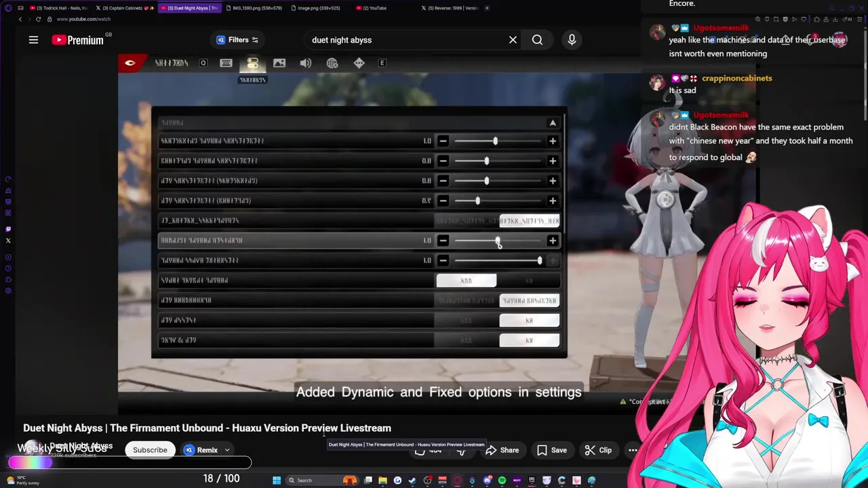The height and width of the screenshot is (488, 868).
Task: Click the video title 'Duet Night Abyss | The Firmament Unbound'
Action: [x=207, y=428]
